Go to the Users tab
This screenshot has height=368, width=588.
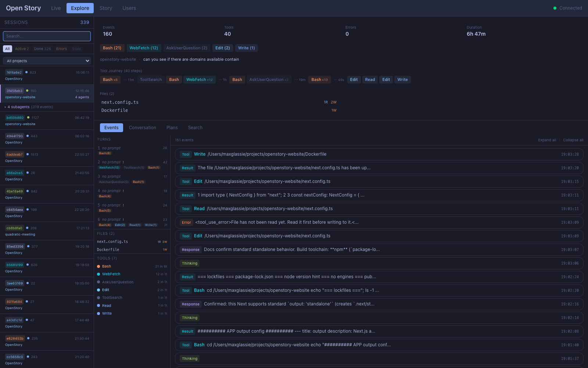129,8
